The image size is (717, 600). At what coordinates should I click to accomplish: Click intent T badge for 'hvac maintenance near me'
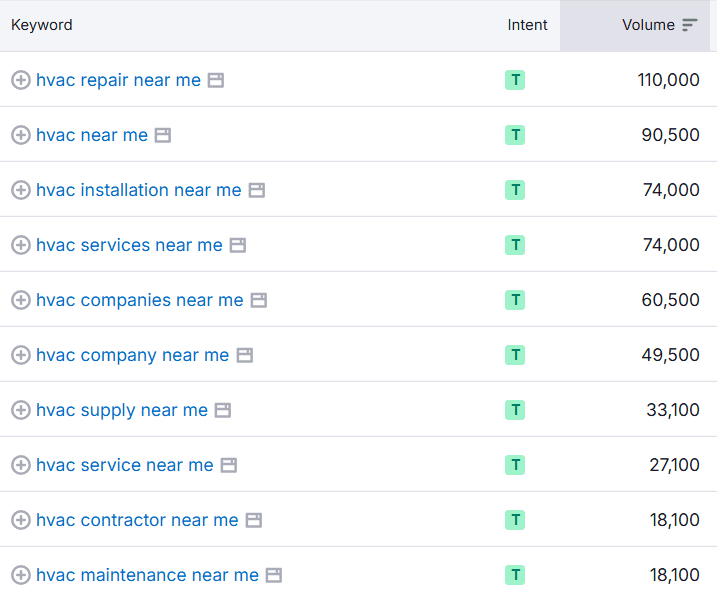click(515, 575)
